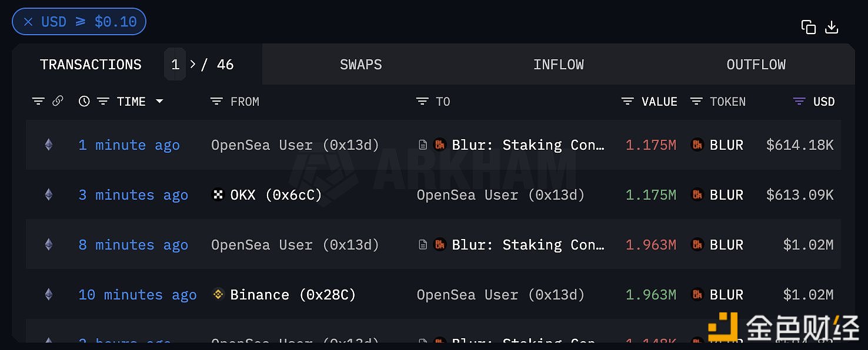
Task: Switch to the SWAPS tab
Action: coord(361,65)
